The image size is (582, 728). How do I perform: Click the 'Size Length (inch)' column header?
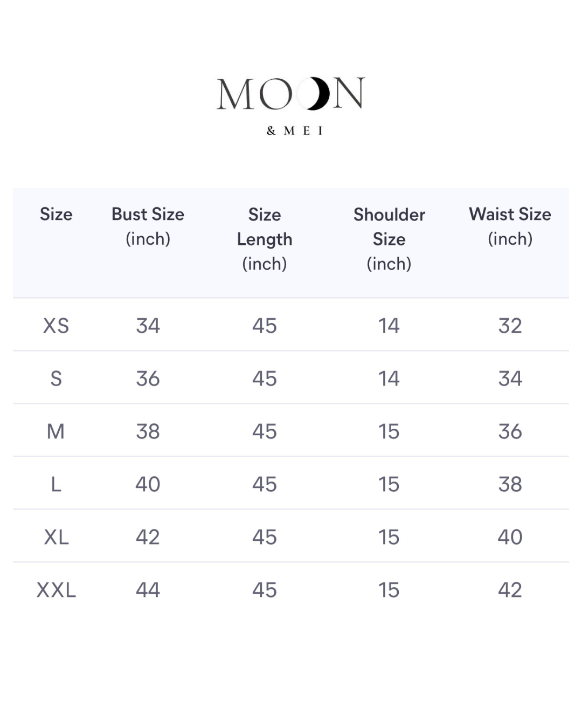(x=265, y=238)
